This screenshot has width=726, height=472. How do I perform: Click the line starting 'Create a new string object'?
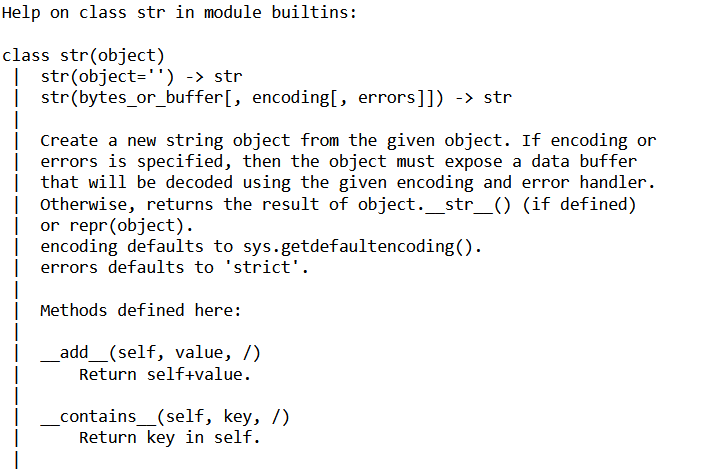[348, 140]
